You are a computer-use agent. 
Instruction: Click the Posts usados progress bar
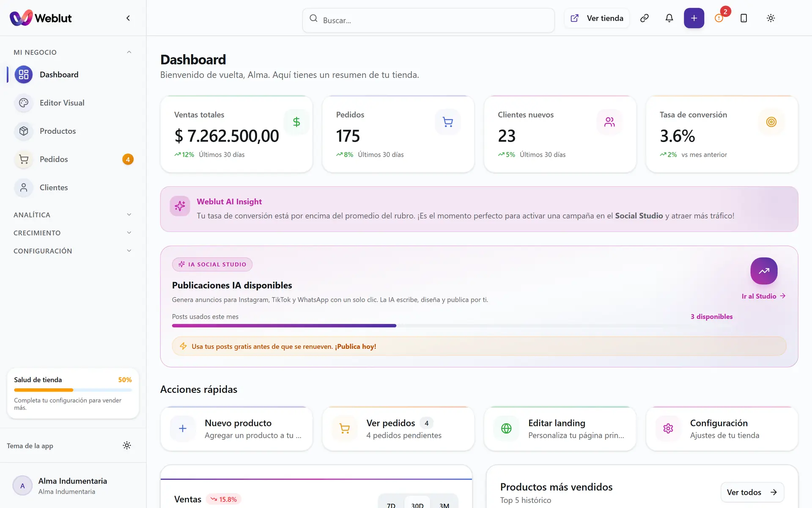click(452, 326)
